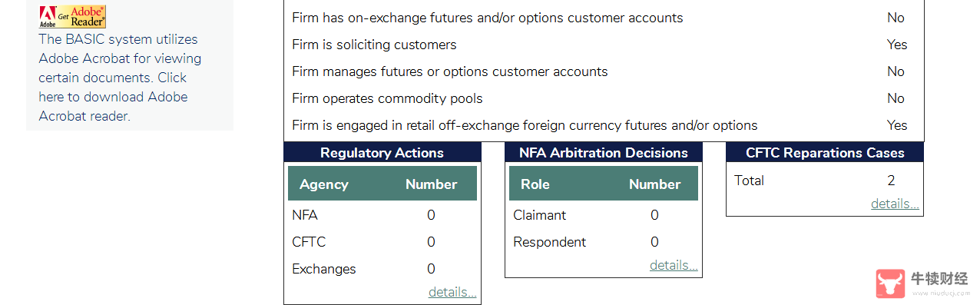Click the Firm is soliciting customers row
The image size is (980, 305).
click(x=604, y=45)
